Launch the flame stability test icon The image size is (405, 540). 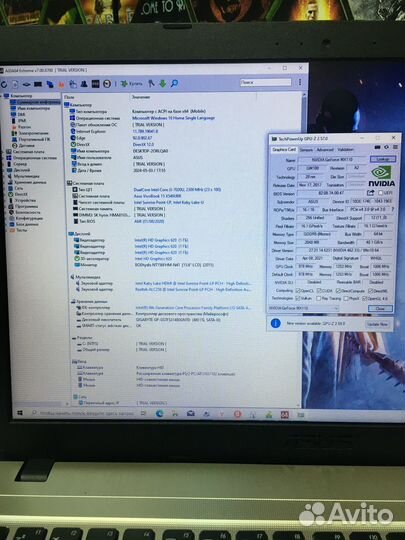click(x=61, y=84)
